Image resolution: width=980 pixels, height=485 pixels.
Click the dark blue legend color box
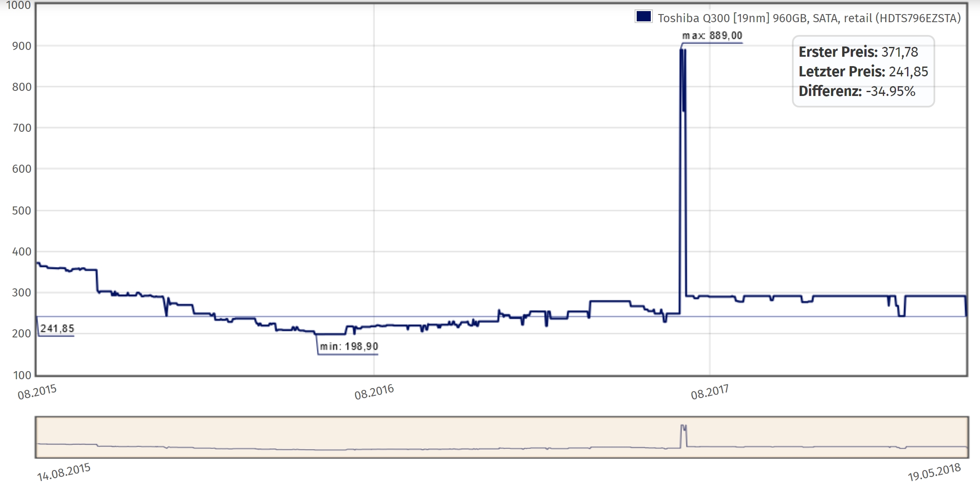643,17
